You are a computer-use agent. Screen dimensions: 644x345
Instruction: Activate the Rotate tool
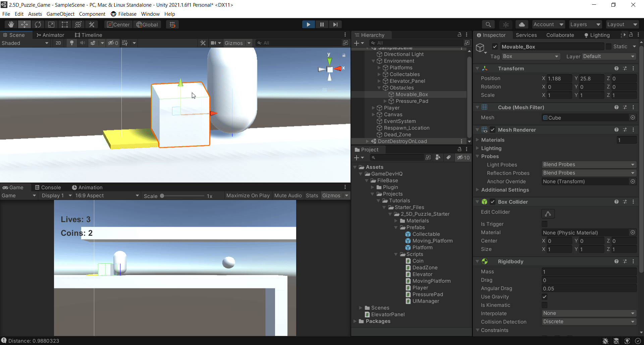coord(38,24)
